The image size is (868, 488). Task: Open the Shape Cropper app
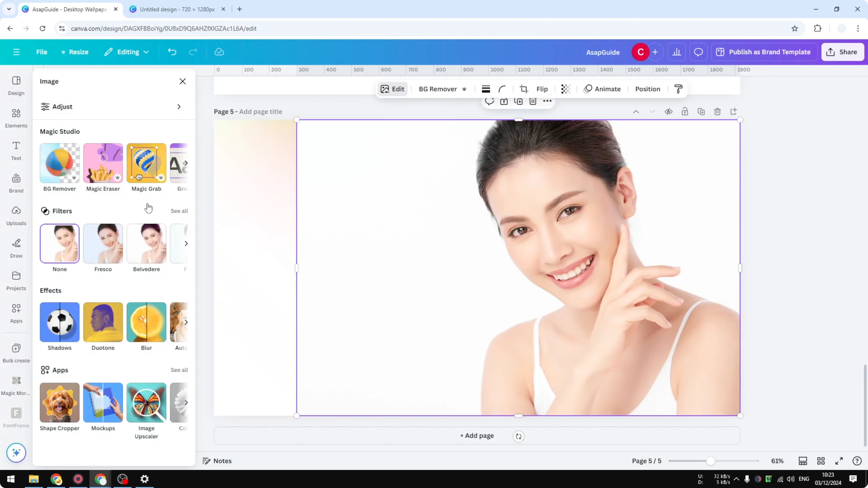(x=59, y=403)
